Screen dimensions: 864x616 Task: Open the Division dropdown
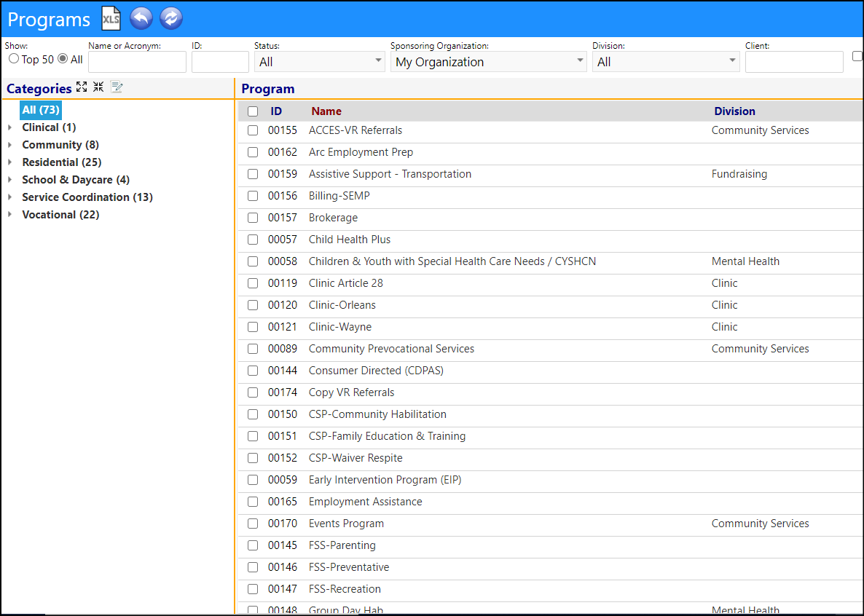point(666,62)
